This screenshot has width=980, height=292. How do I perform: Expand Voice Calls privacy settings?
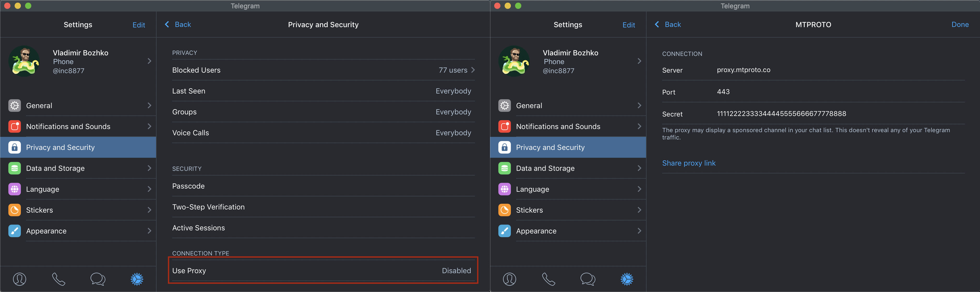point(321,133)
